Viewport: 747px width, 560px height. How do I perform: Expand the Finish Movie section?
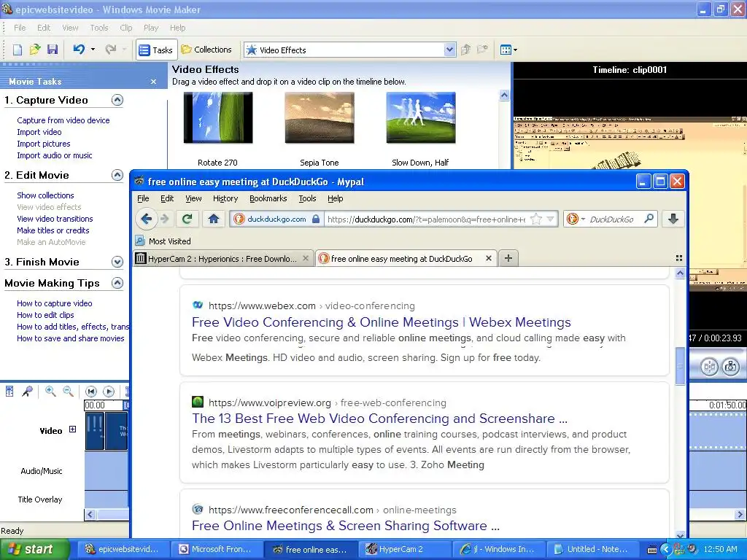point(117,262)
